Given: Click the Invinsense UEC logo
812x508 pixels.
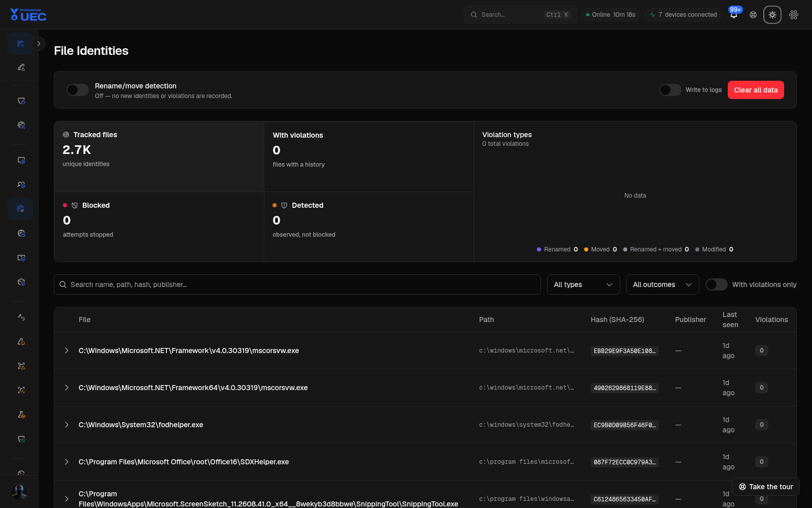Looking at the screenshot, I should click(x=28, y=15).
